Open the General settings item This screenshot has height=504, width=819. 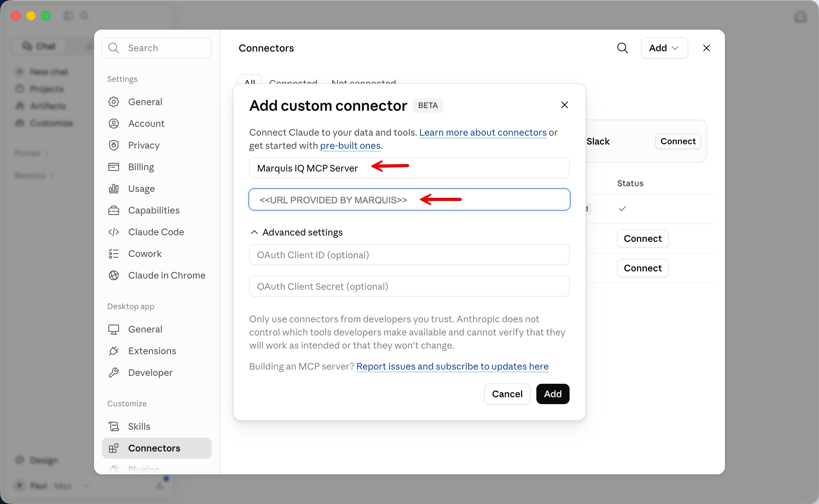157,102
